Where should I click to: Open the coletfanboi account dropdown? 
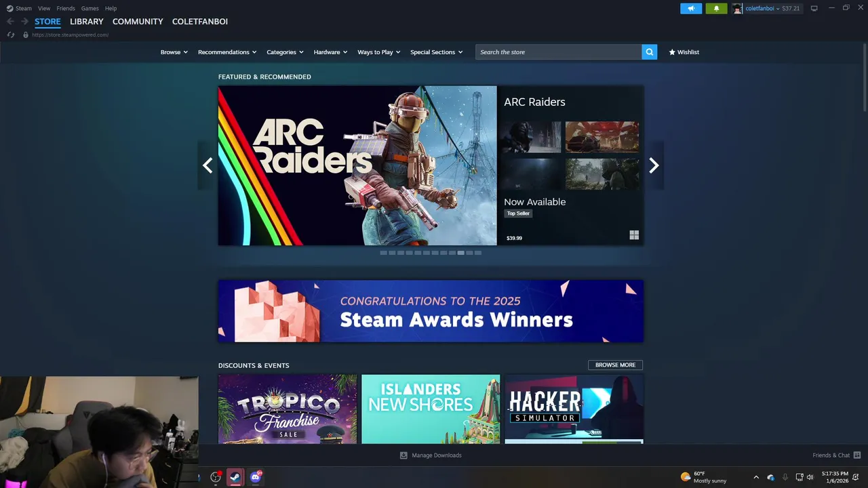763,8
